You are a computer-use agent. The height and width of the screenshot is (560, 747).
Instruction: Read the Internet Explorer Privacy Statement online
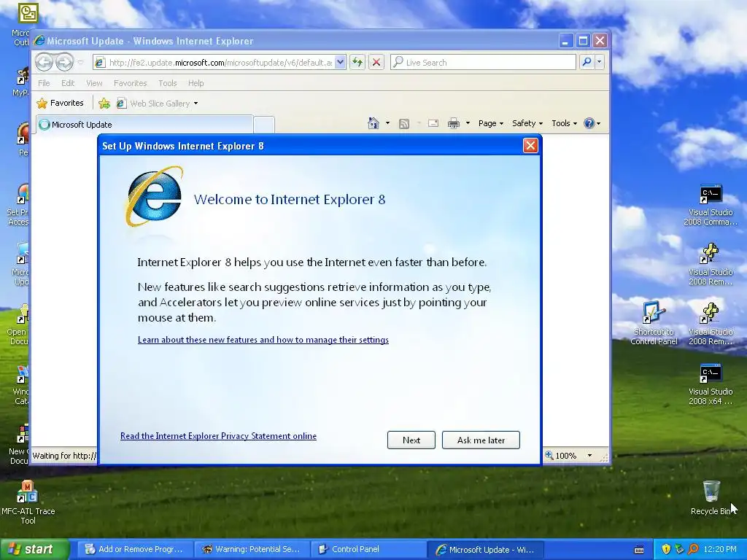218,436
